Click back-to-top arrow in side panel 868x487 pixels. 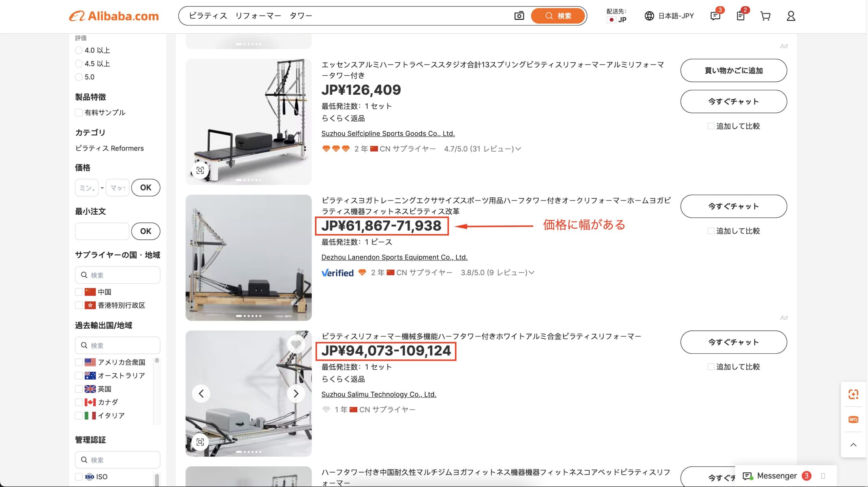[853, 445]
